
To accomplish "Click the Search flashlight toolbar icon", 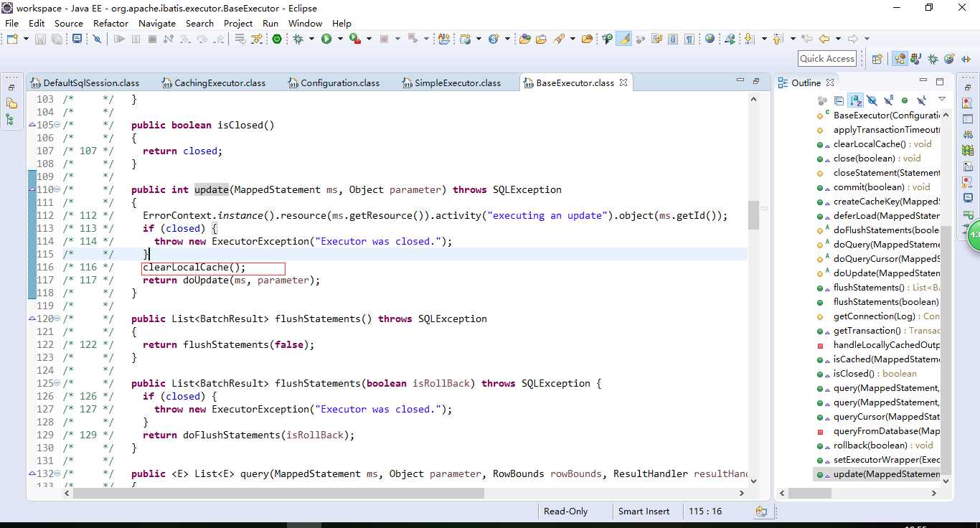I will [560, 39].
